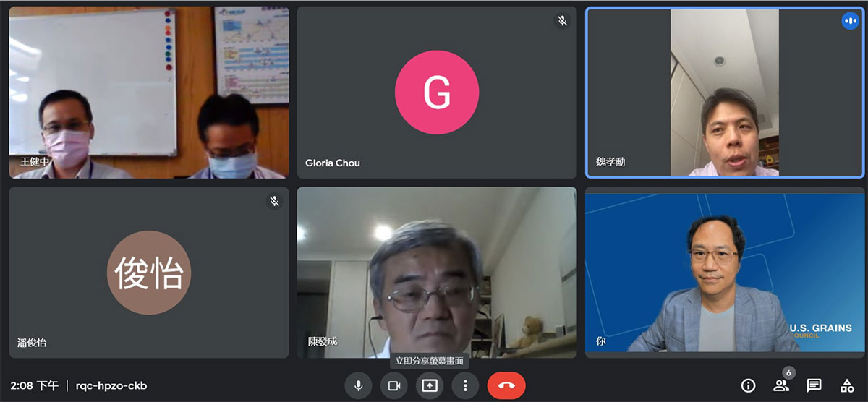The width and height of the screenshot is (868, 402).
Task: Open the three-dot more options menu
Action: click(466, 385)
